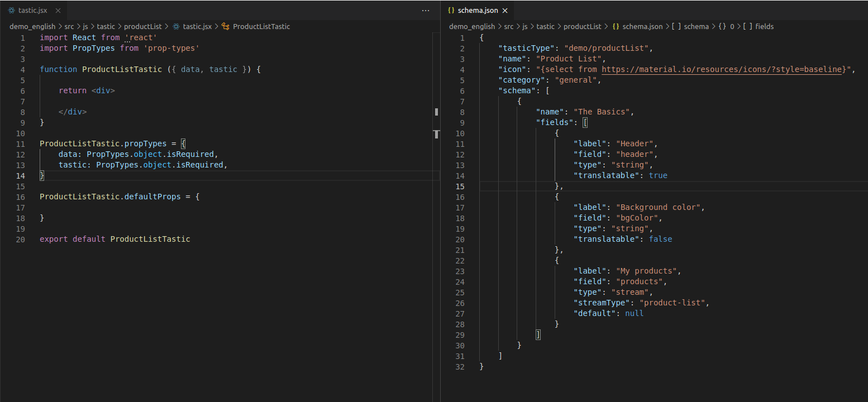This screenshot has height=402, width=868.
Task: Click 'tastic: PropTypes.object.isRequired' line
Action: (143, 165)
